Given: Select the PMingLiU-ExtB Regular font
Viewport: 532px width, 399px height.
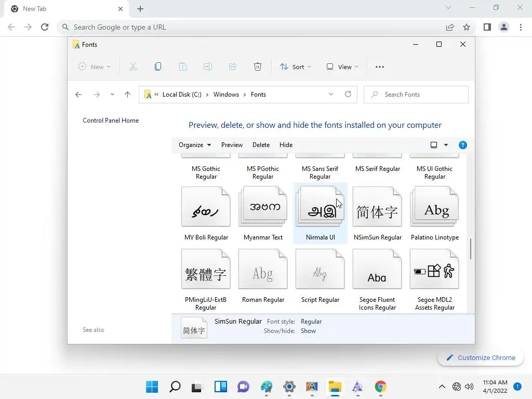Looking at the screenshot, I should (x=206, y=280).
